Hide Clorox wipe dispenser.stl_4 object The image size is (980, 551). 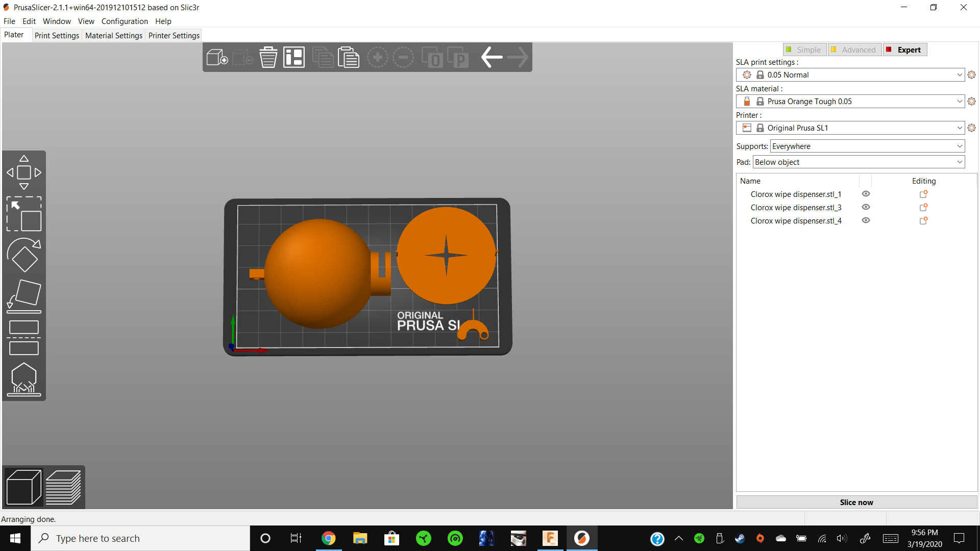click(866, 220)
